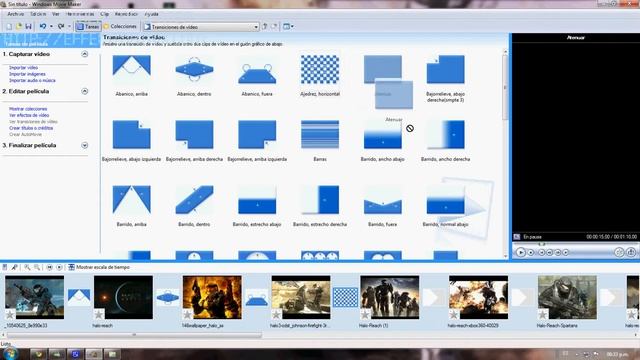
Task: Click the checkerboard transition cell in storyboard
Action: pyautogui.click(x=345, y=298)
